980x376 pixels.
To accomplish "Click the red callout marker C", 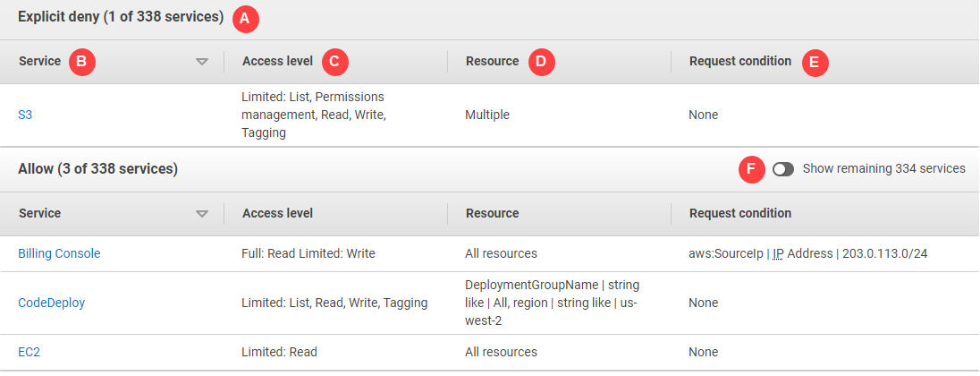I will 334,62.
